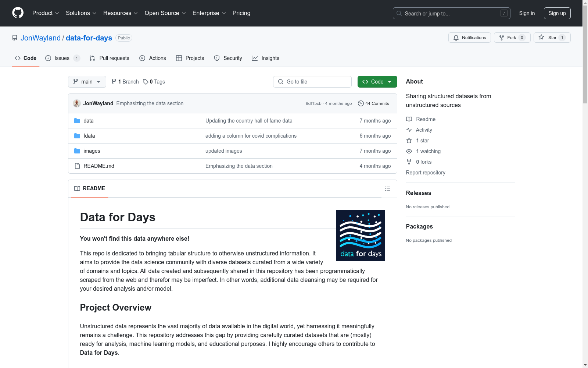Select the Code tab

pyautogui.click(x=25, y=58)
